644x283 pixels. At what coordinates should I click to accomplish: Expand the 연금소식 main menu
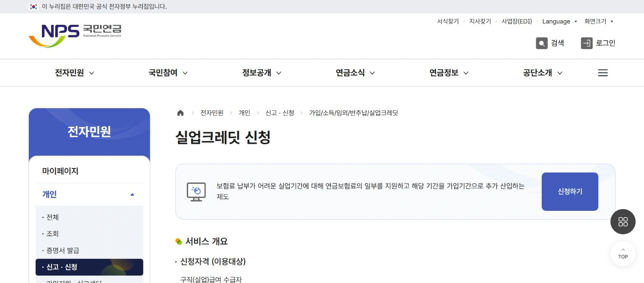click(x=356, y=73)
